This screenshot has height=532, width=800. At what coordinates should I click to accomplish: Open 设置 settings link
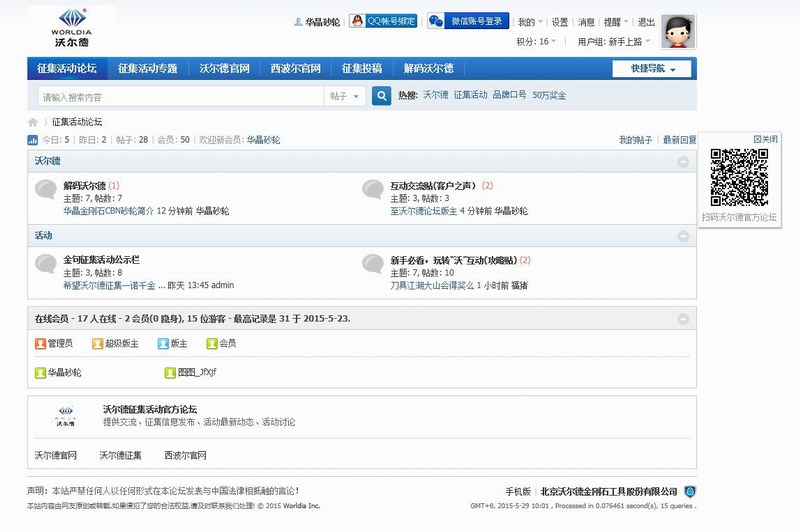(560, 22)
